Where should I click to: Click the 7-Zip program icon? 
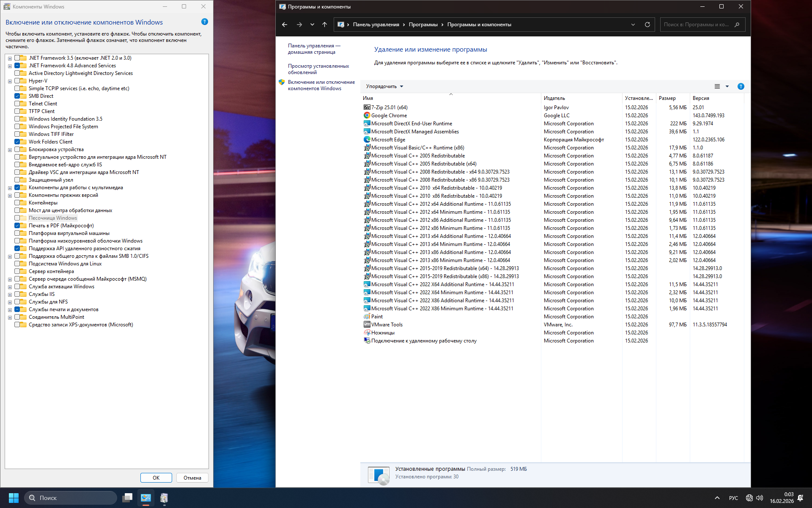tap(367, 108)
